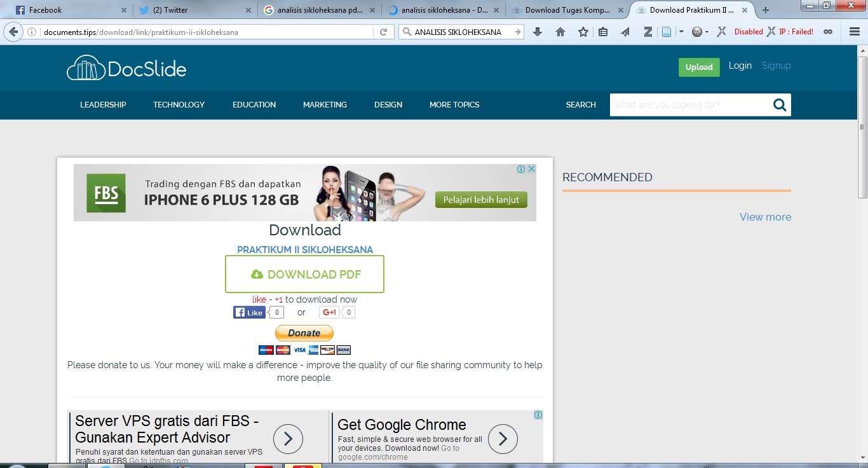868x468 pixels.
Task: Open the Firefox downloads arrow icon
Action: (x=538, y=32)
